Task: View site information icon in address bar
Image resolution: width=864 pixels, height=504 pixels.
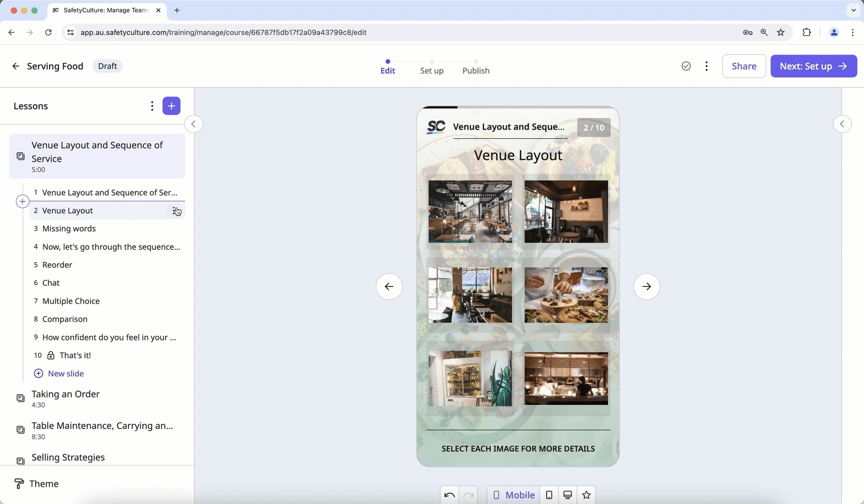Action: tap(70, 32)
